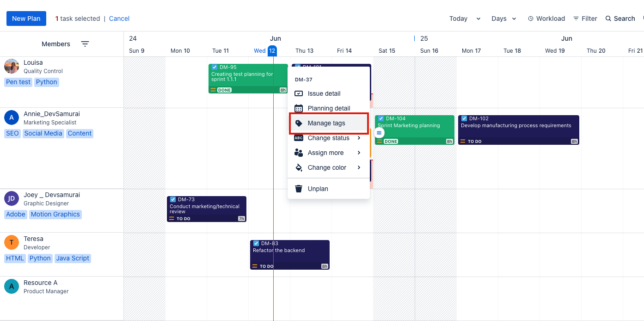Image resolution: width=644 pixels, height=321 pixels.
Task: Open the Workload clock icon view
Action: pyautogui.click(x=531, y=19)
